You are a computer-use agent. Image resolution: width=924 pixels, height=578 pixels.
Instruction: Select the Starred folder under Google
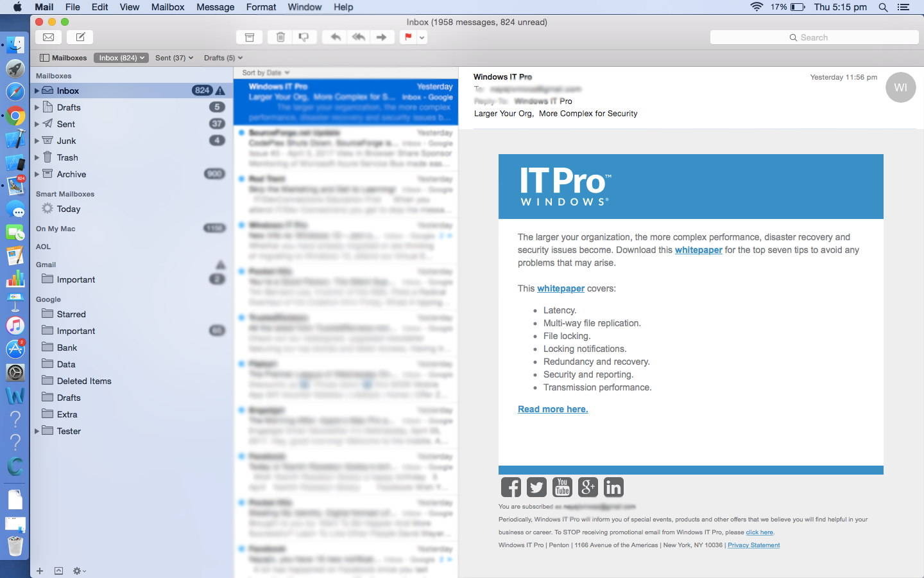point(131,314)
